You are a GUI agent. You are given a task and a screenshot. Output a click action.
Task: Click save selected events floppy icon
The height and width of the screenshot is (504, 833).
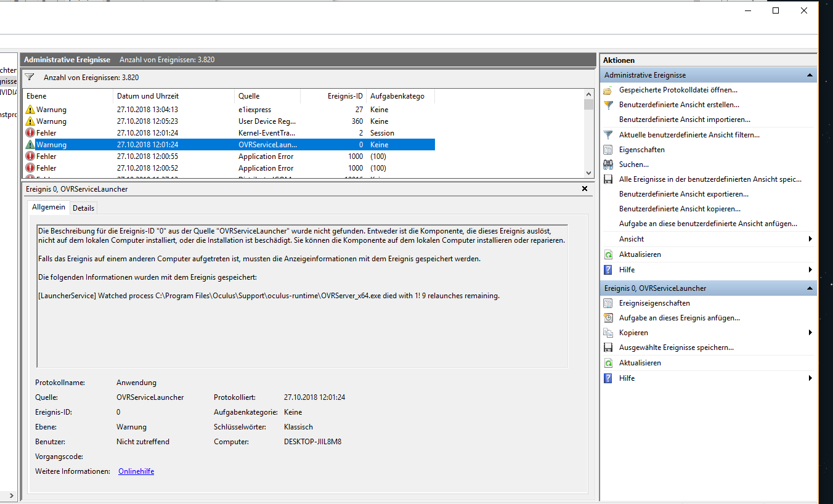coord(608,348)
